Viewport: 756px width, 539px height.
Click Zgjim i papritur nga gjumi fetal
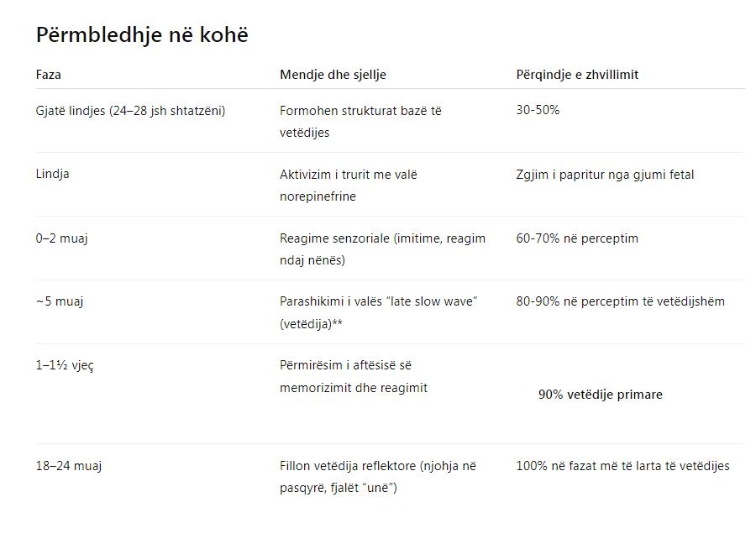[x=605, y=175]
